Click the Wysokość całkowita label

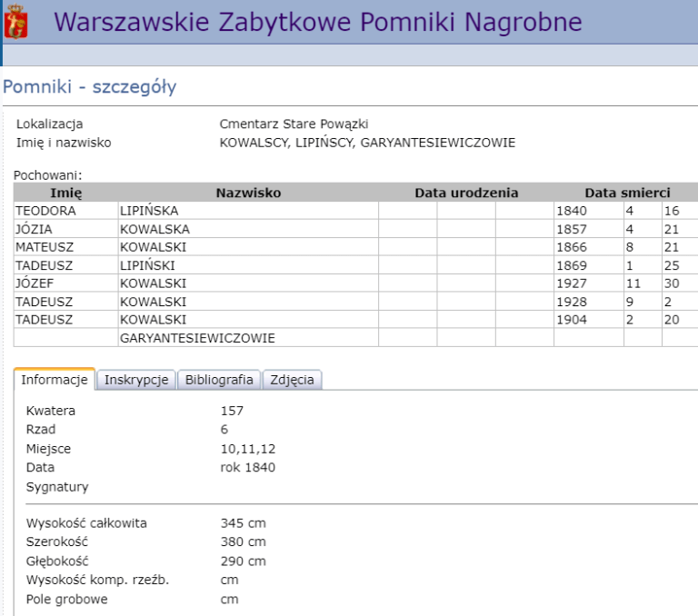click(x=86, y=523)
